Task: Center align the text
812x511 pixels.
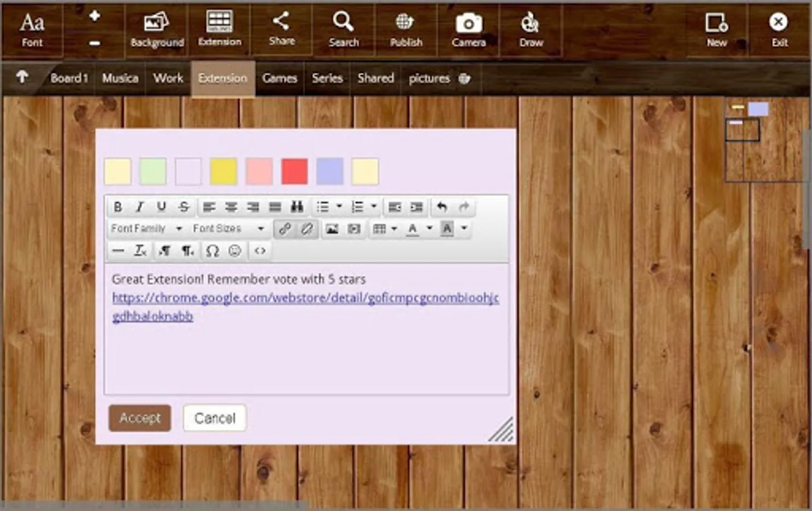Action: [x=231, y=207]
